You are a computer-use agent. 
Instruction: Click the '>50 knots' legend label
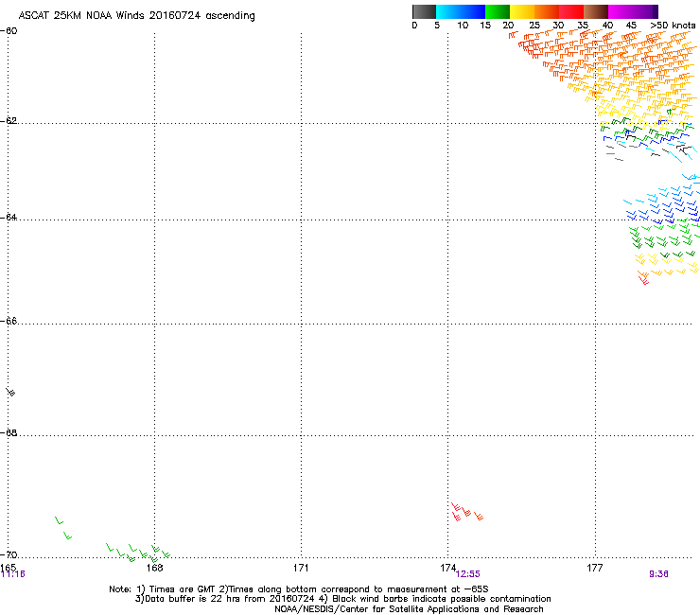pyautogui.click(x=673, y=26)
